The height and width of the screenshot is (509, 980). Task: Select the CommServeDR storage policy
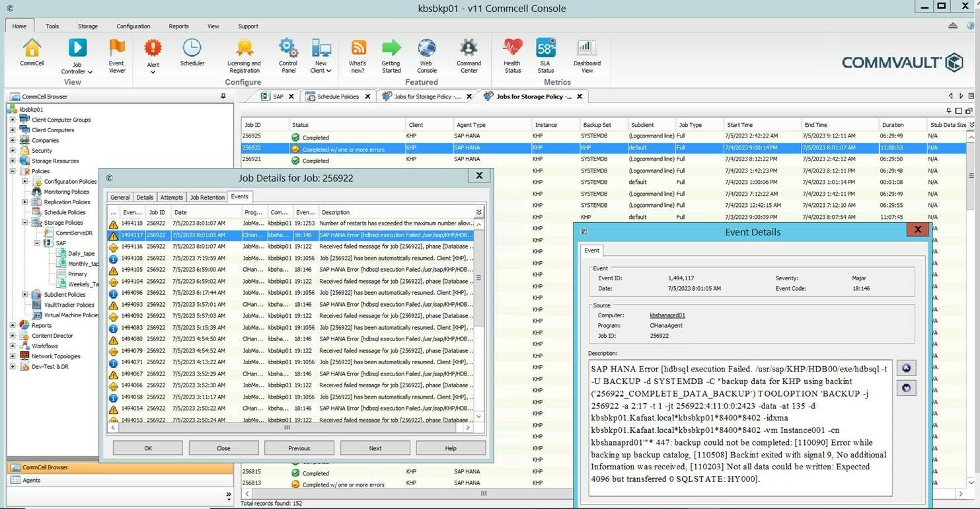tap(74, 233)
